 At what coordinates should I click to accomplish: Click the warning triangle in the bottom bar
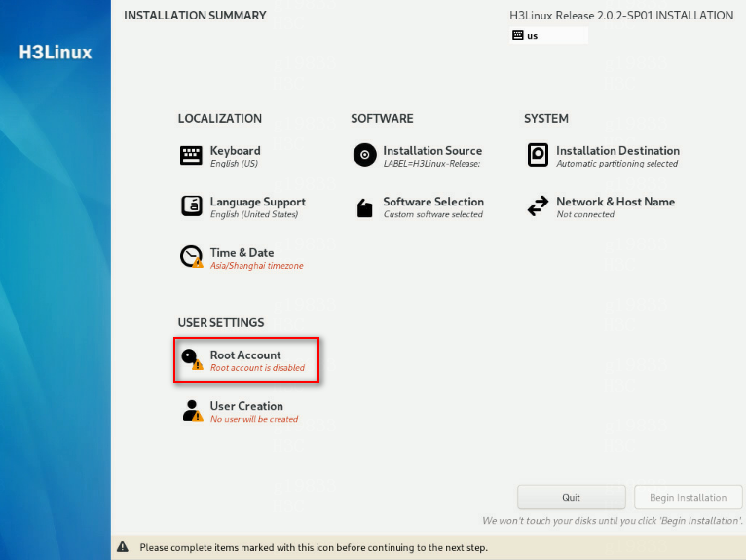click(123, 547)
